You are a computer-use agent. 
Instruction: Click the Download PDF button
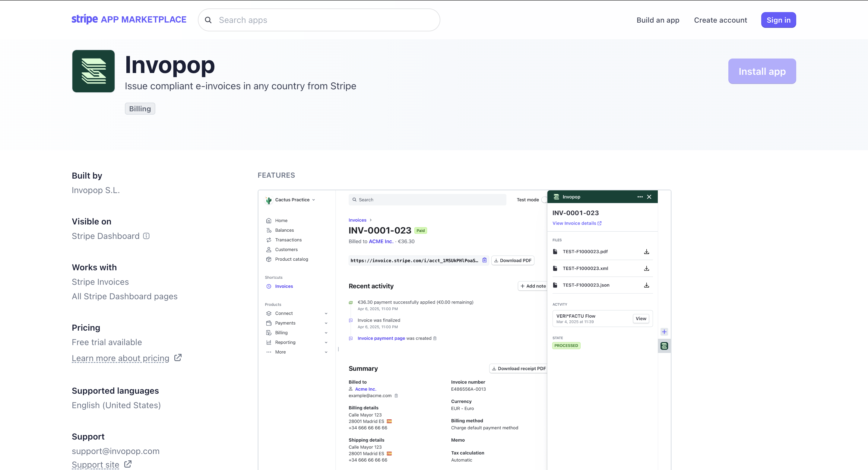click(512, 260)
